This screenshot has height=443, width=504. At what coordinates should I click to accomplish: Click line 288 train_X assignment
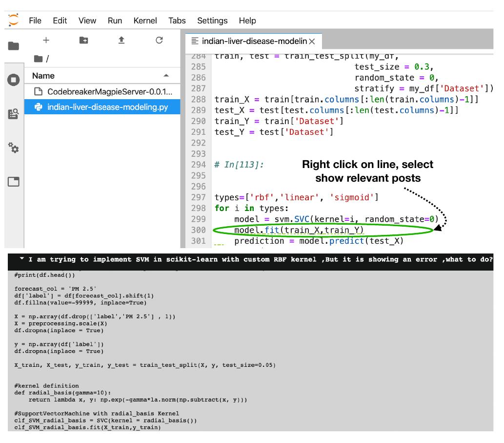tap(346, 100)
